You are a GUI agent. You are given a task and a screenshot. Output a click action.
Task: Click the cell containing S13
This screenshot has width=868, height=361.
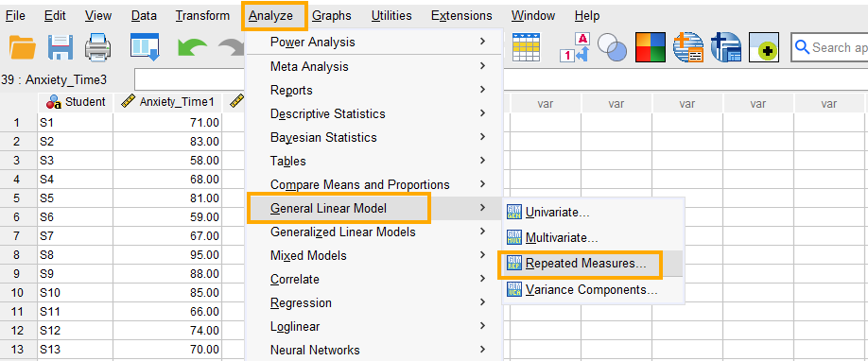click(x=76, y=350)
